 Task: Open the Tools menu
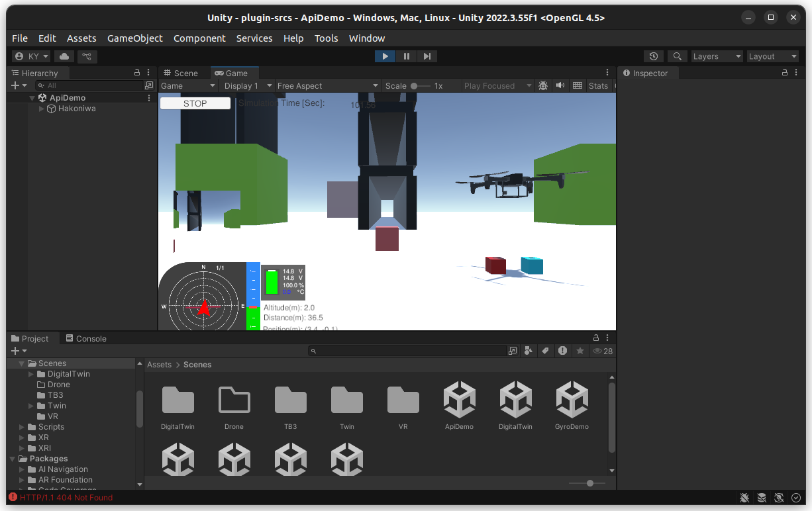pyautogui.click(x=327, y=38)
